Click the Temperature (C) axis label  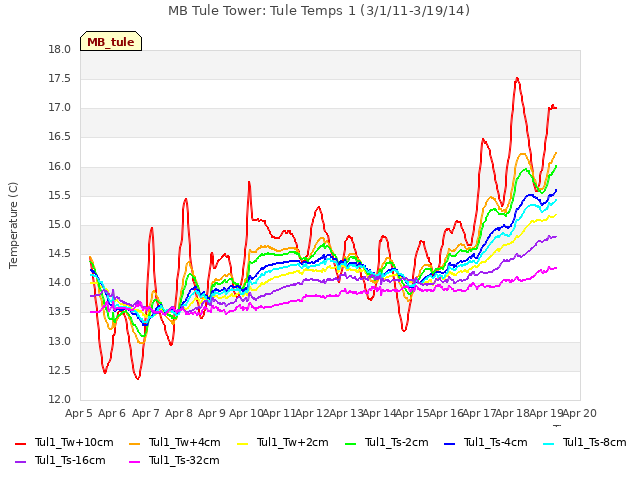[13, 225]
